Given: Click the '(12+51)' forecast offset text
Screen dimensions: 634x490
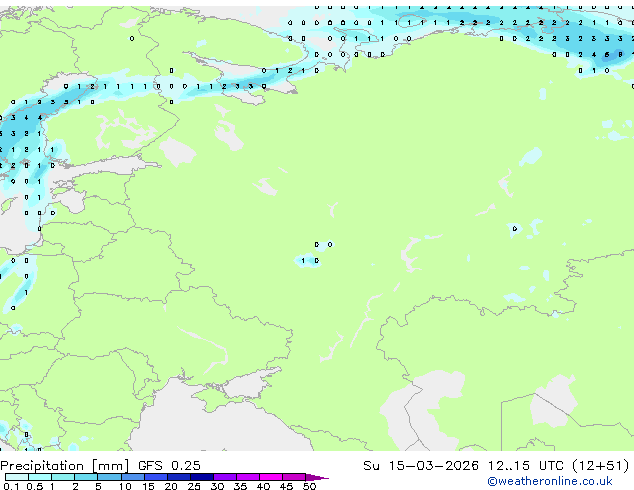Looking at the screenshot, I should (x=601, y=466).
